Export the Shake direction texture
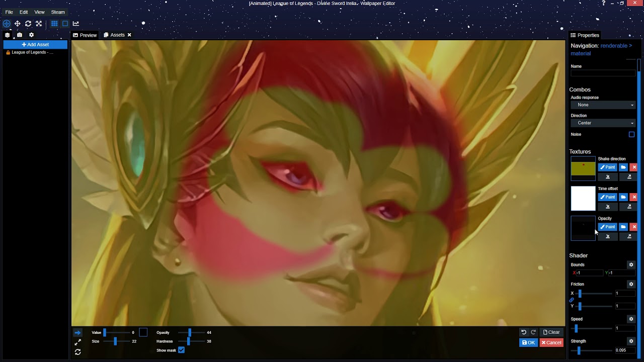644x362 pixels. click(x=629, y=177)
